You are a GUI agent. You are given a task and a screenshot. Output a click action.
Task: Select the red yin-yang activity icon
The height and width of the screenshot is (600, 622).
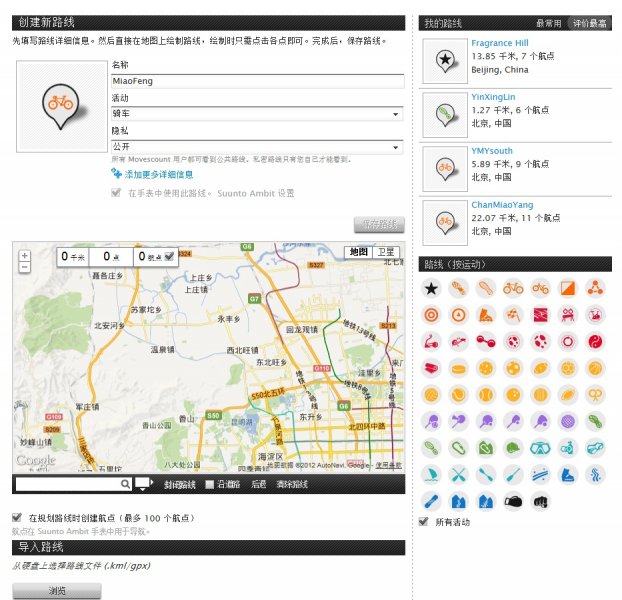[595, 341]
